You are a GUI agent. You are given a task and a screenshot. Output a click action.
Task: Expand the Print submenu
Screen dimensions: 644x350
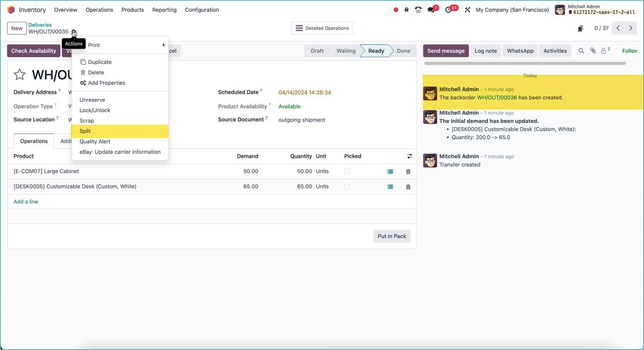point(120,45)
